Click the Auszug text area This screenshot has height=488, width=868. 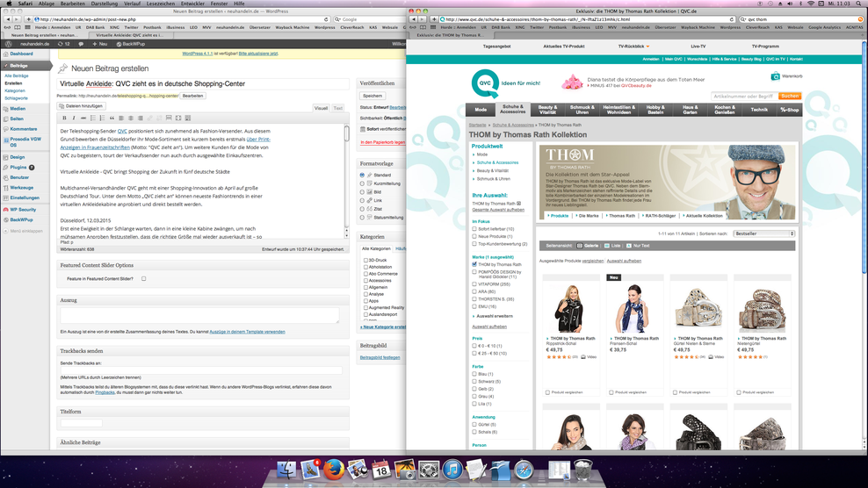[199, 315]
